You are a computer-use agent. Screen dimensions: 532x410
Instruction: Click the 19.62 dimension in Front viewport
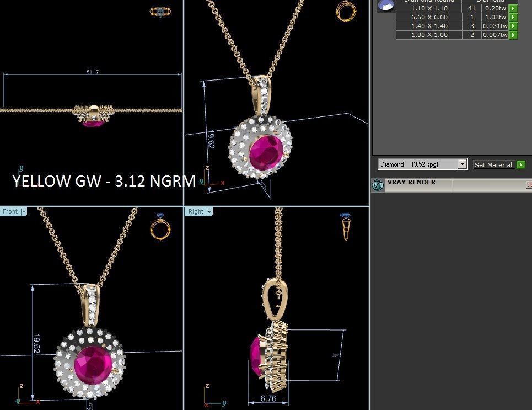(36, 343)
